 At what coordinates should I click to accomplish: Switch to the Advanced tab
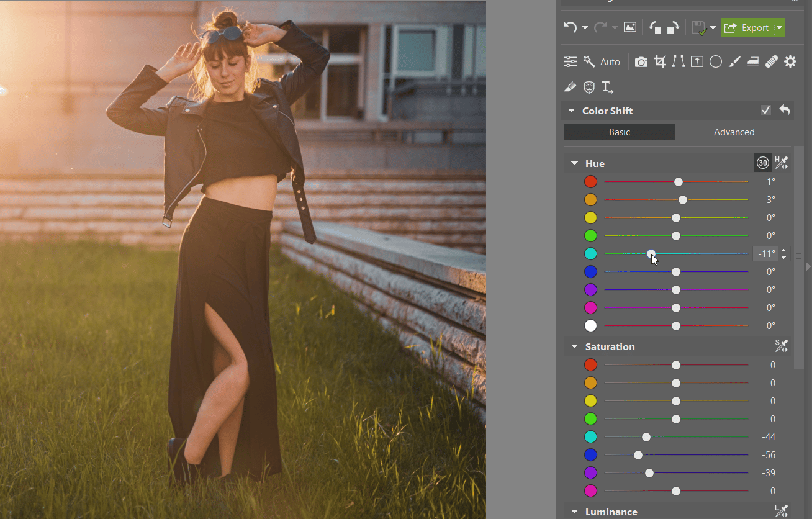(x=734, y=132)
